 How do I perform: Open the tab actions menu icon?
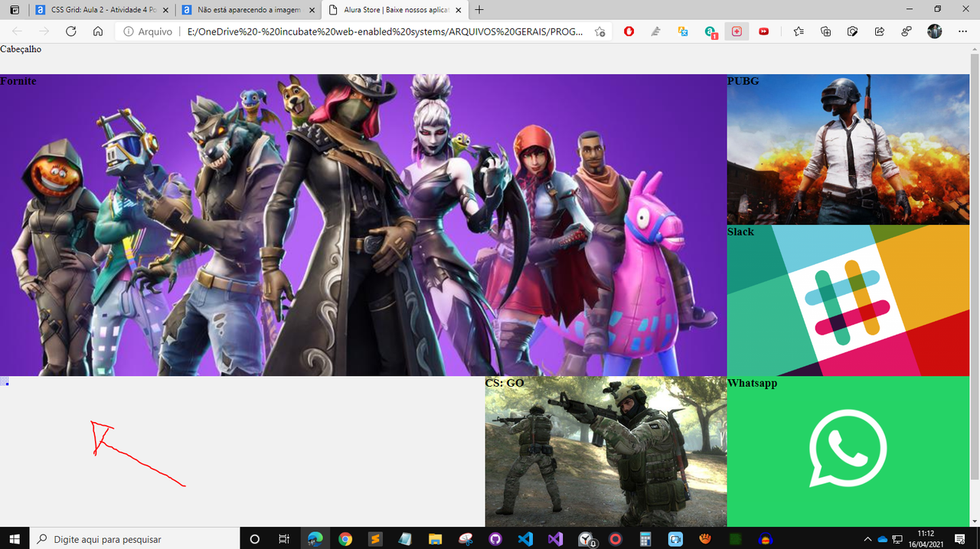click(15, 10)
